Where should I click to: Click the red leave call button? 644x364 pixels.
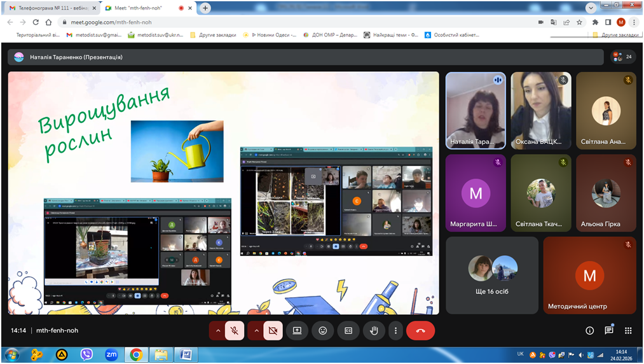coord(420,331)
